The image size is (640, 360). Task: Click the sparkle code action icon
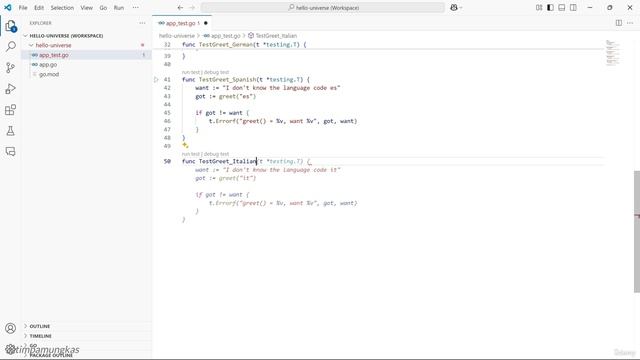185,145
